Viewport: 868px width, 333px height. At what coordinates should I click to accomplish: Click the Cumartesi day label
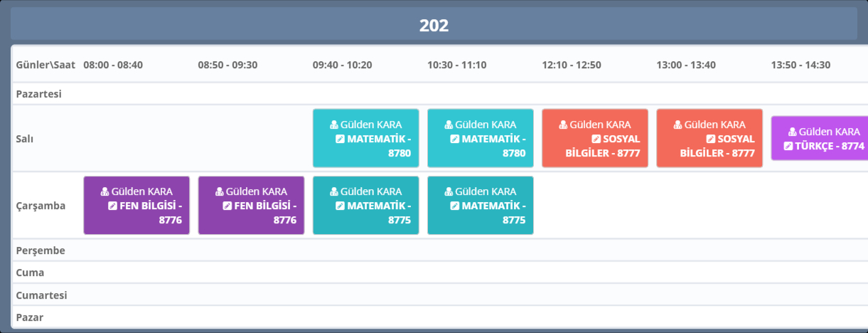pyautogui.click(x=41, y=295)
